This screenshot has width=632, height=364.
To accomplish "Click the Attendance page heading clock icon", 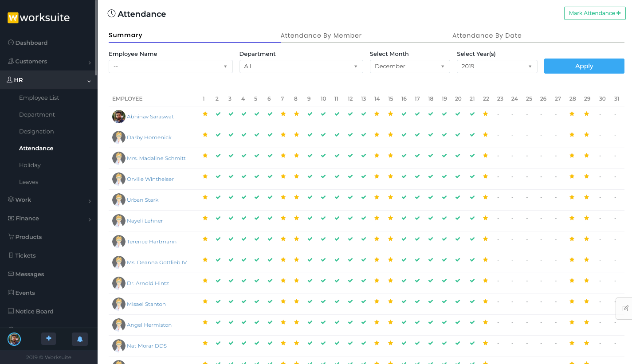I will (112, 14).
